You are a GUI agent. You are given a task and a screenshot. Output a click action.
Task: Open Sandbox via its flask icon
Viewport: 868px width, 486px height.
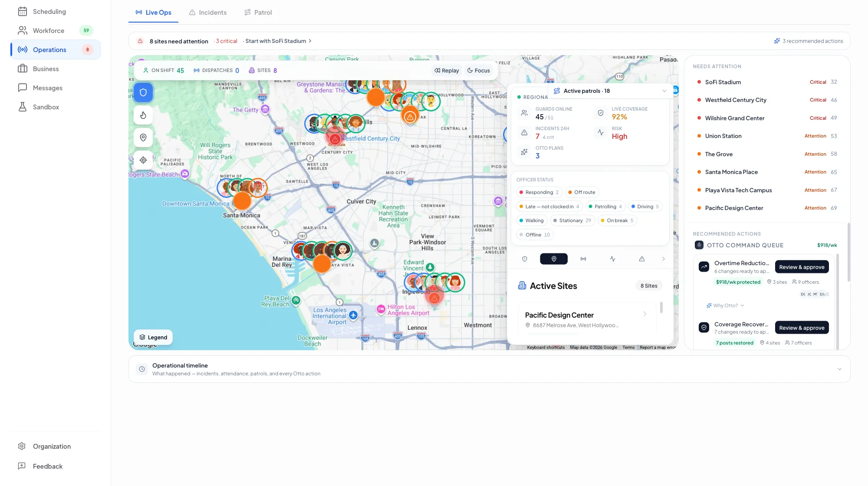tap(23, 107)
